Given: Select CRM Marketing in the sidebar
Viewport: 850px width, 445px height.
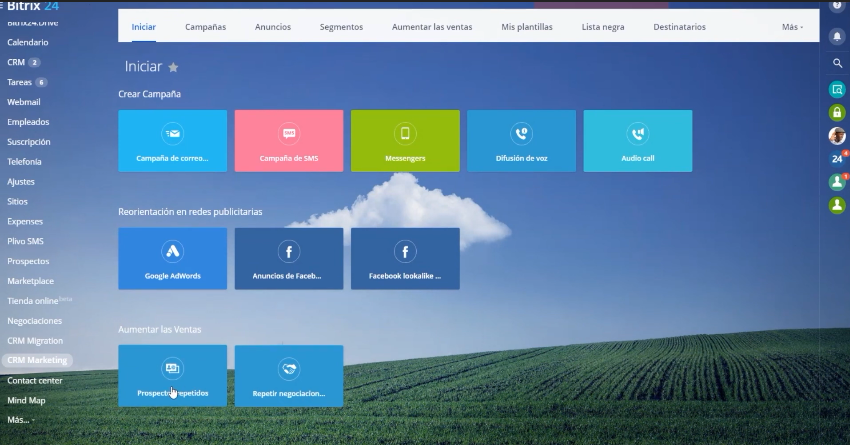Looking at the screenshot, I should click(x=37, y=360).
